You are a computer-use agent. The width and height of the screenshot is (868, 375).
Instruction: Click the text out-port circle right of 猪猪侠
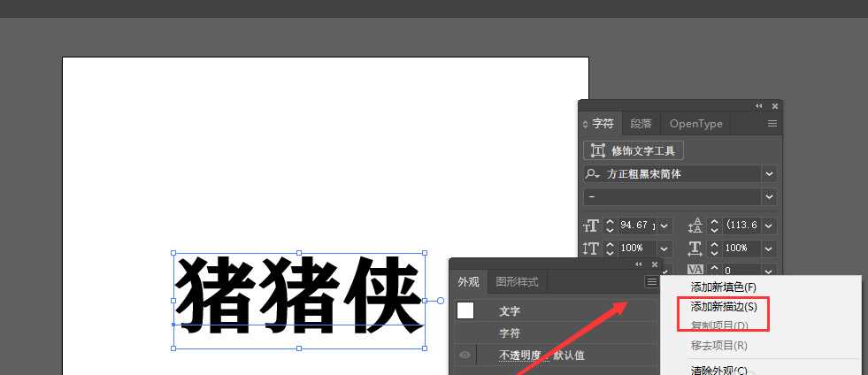(441, 301)
